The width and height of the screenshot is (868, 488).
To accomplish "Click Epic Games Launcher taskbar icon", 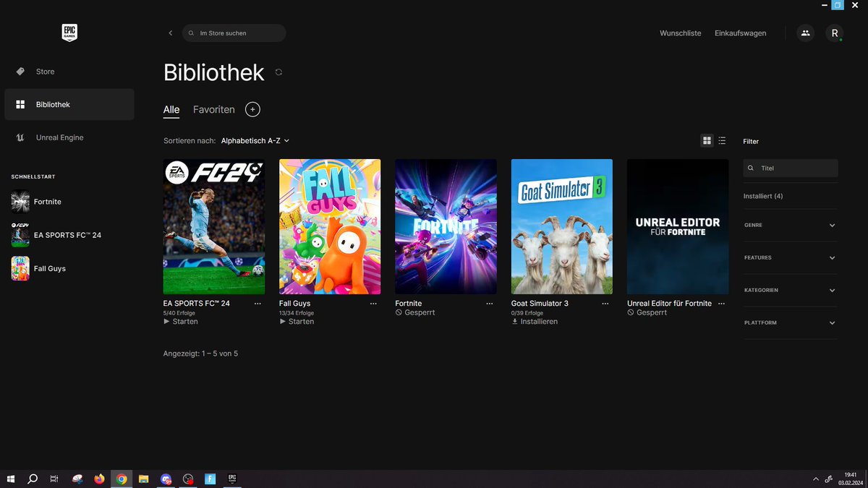I will click(x=232, y=479).
